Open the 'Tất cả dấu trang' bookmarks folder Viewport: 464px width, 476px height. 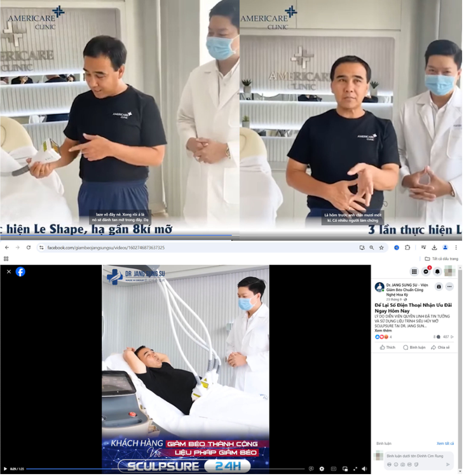443,259
